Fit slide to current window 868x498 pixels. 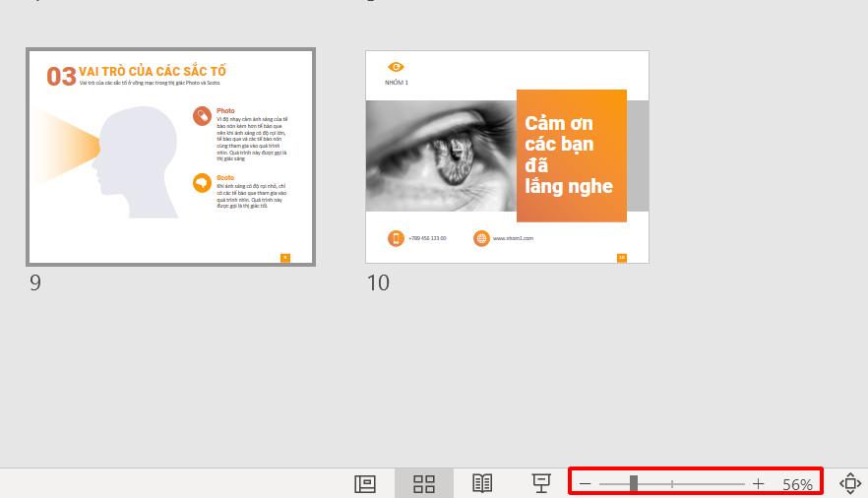point(850,483)
